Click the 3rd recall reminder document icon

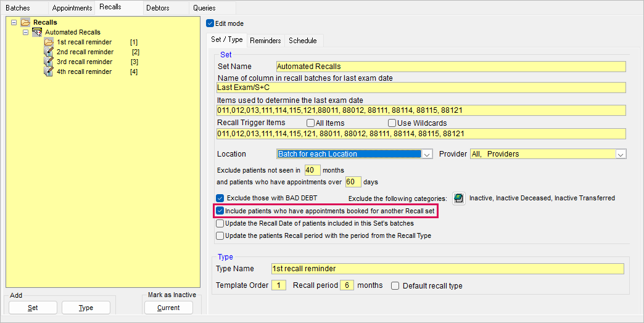tap(49, 62)
